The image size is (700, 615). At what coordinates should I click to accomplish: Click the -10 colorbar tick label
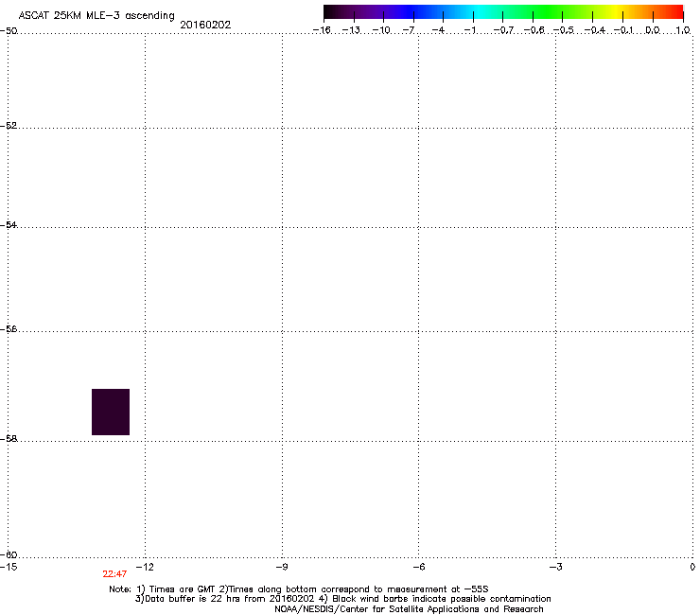coord(381,30)
